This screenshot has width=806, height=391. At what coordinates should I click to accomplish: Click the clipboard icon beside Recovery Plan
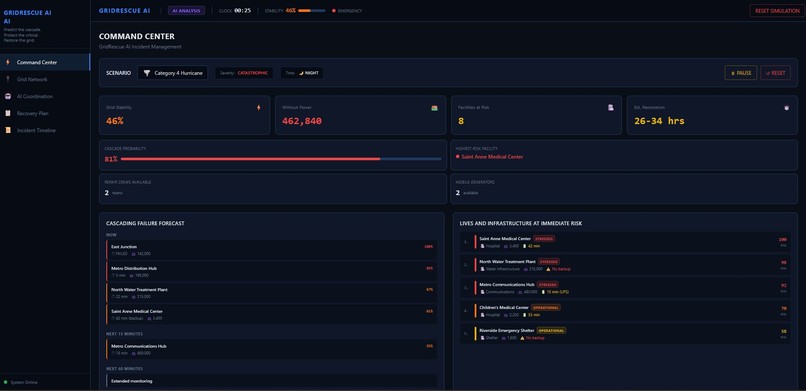[8, 113]
